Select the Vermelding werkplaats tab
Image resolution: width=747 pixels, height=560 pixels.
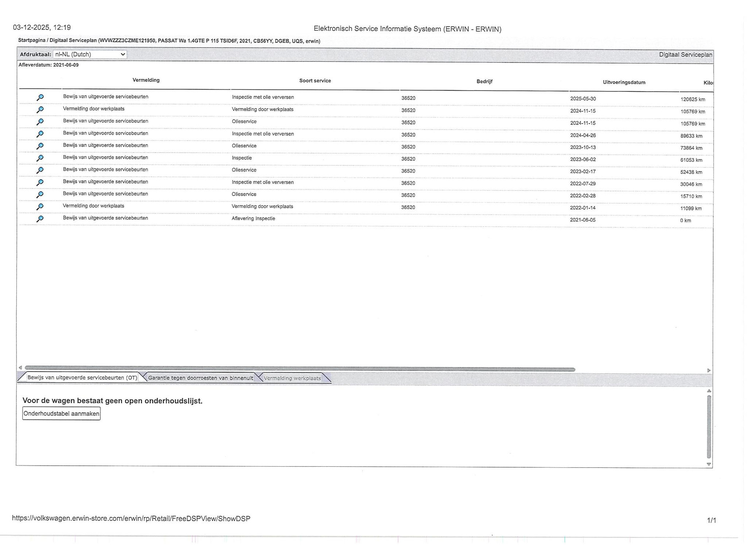(292, 378)
